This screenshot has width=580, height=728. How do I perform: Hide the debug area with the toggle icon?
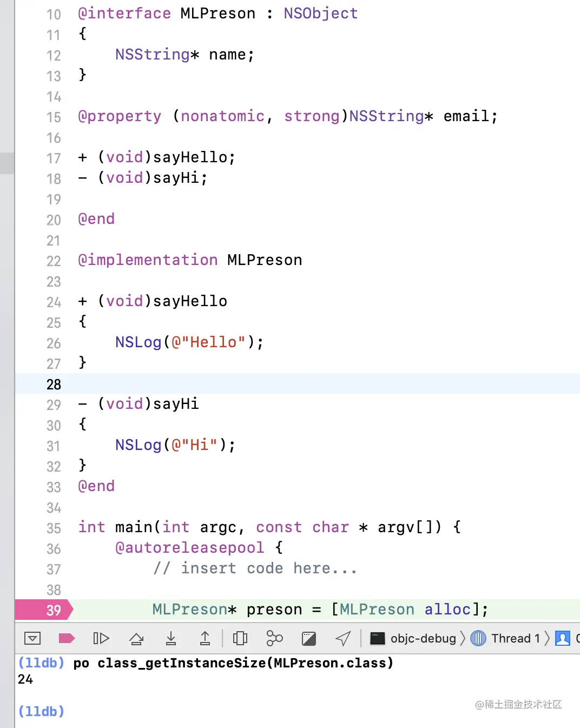pos(32,638)
